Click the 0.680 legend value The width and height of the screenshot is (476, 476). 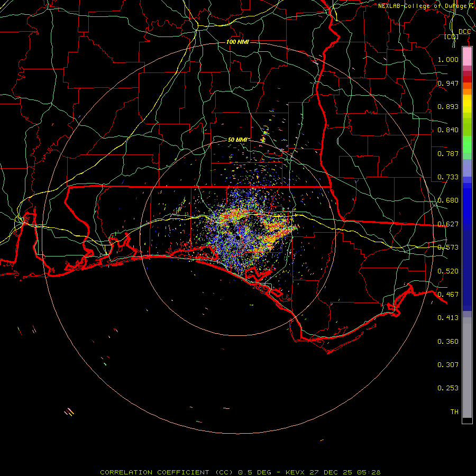click(x=448, y=200)
